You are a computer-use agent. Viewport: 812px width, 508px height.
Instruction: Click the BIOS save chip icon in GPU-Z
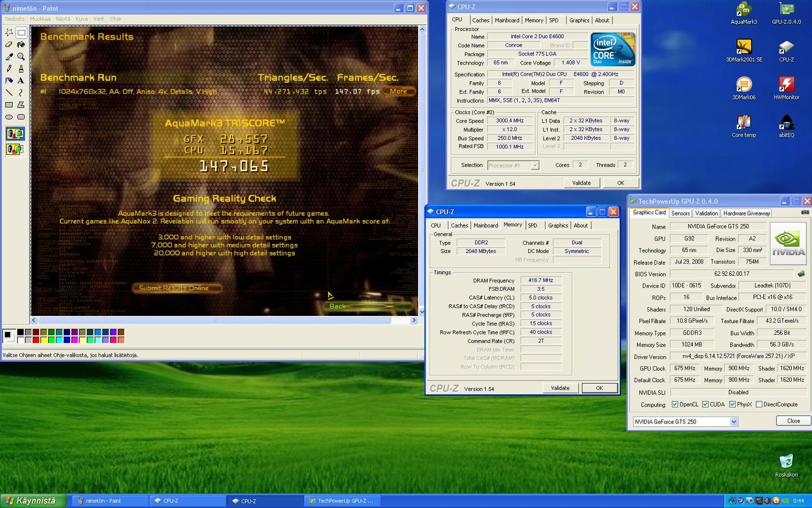[x=801, y=273]
